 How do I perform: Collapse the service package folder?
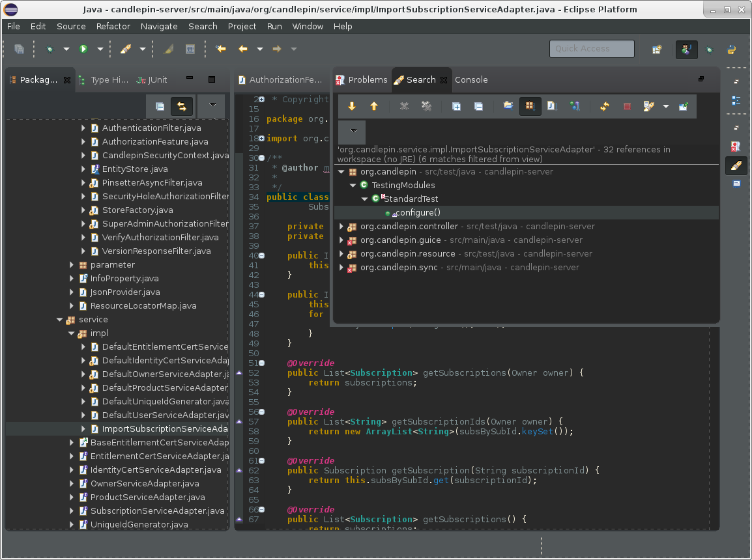coord(59,320)
